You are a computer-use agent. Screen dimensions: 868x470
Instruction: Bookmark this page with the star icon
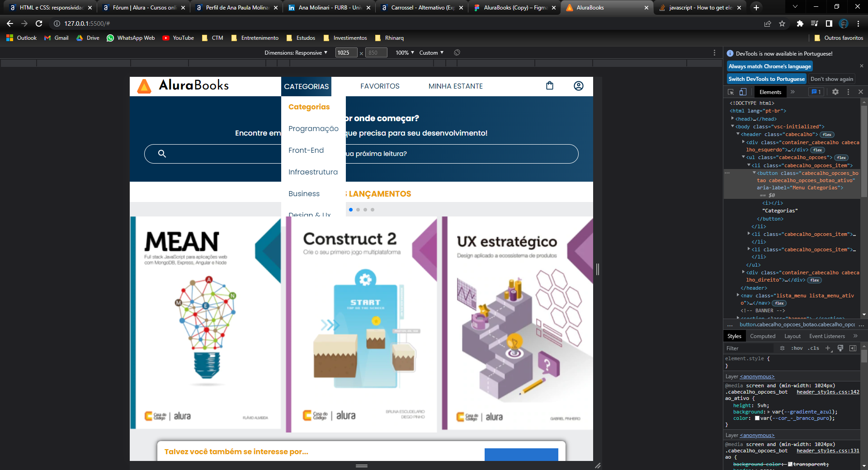pyautogui.click(x=782, y=23)
